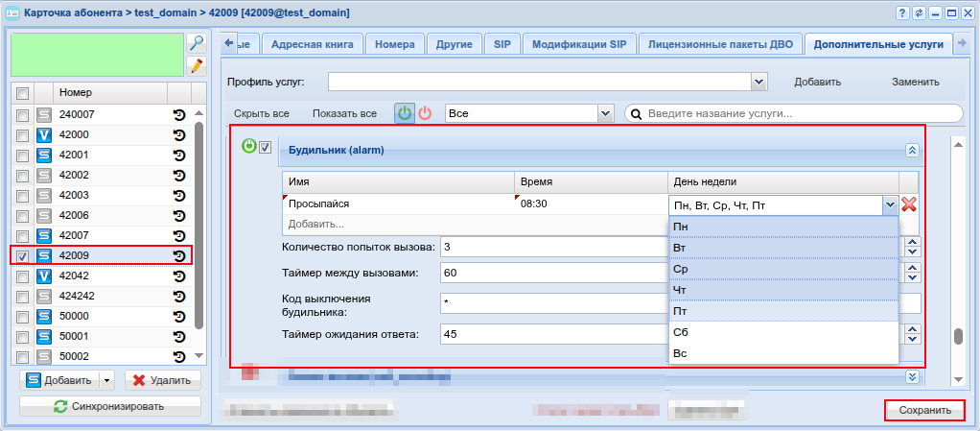Viewport: 980px width, 431px height.
Task: Click service name search field
Action: [x=794, y=114]
